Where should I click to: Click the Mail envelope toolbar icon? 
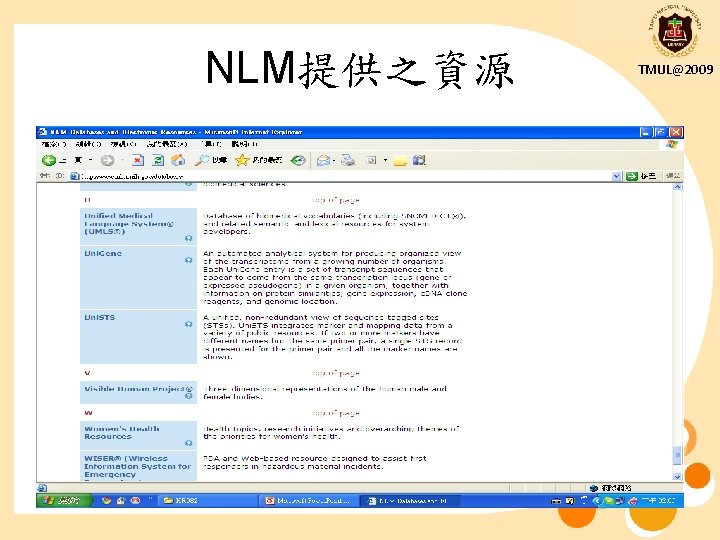point(323,160)
